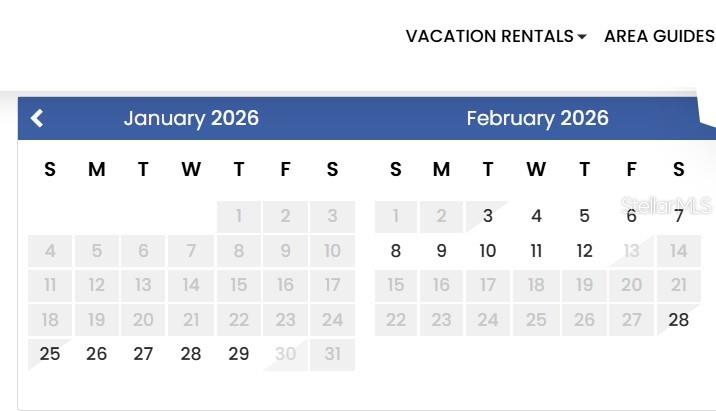The width and height of the screenshot is (716, 411).
Task: Choose January 28 on the calendar
Action: (191, 354)
